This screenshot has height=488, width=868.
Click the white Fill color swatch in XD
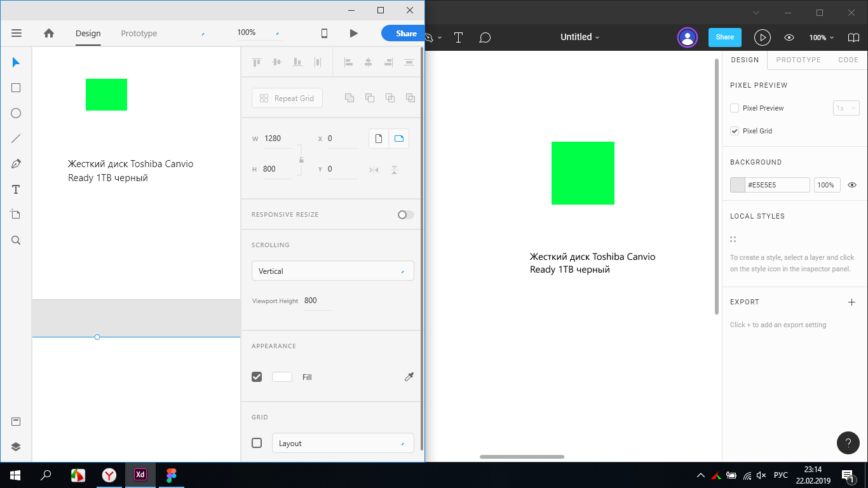(282, 377)
